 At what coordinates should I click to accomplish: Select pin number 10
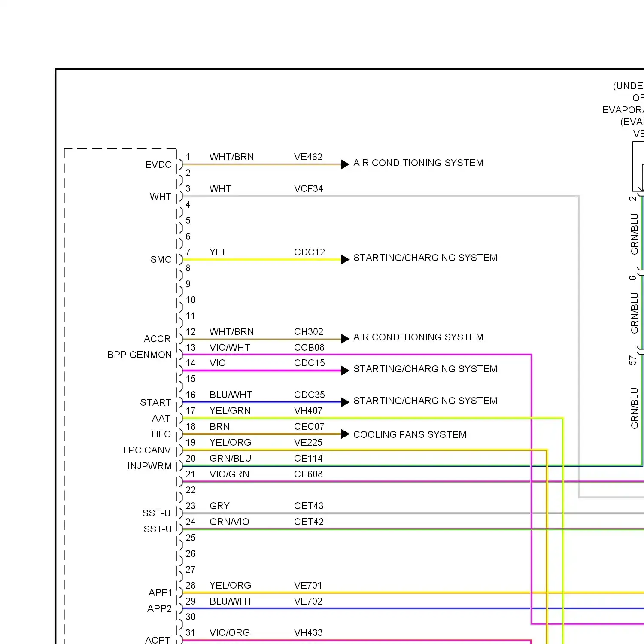click(191, 300)
